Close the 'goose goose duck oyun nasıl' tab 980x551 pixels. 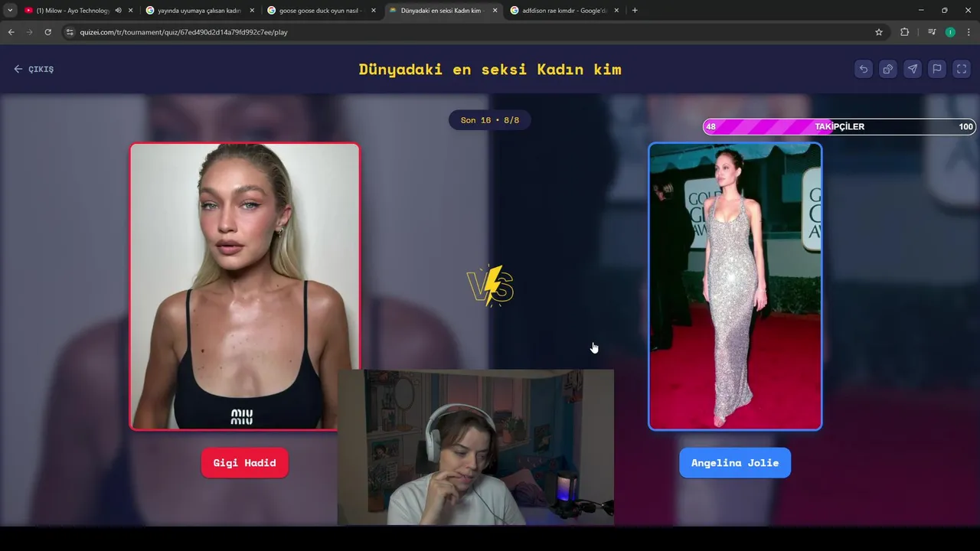pyautogui.click(x=374, y=11)
